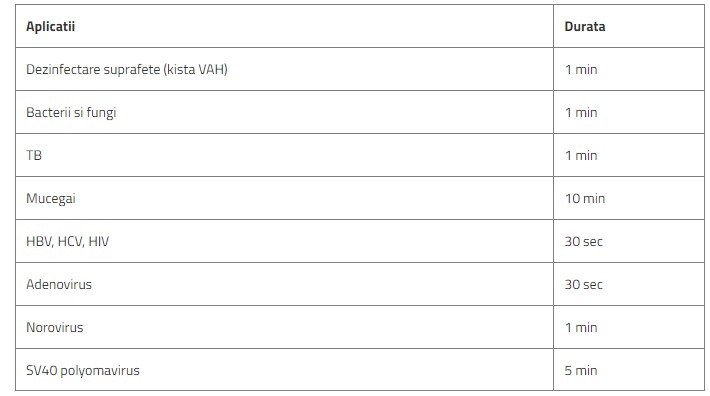Click the 1 min duration for Norovirus

[581, 327]
